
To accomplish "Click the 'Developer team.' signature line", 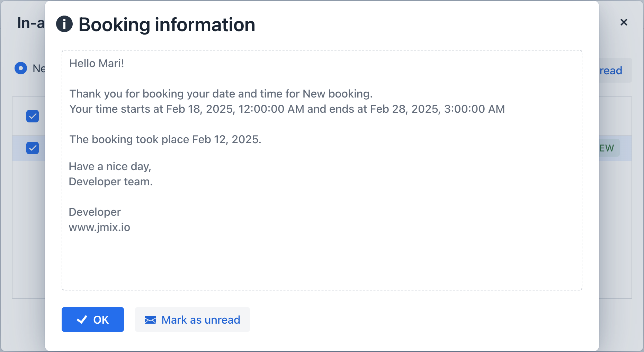I will [110, 182].
